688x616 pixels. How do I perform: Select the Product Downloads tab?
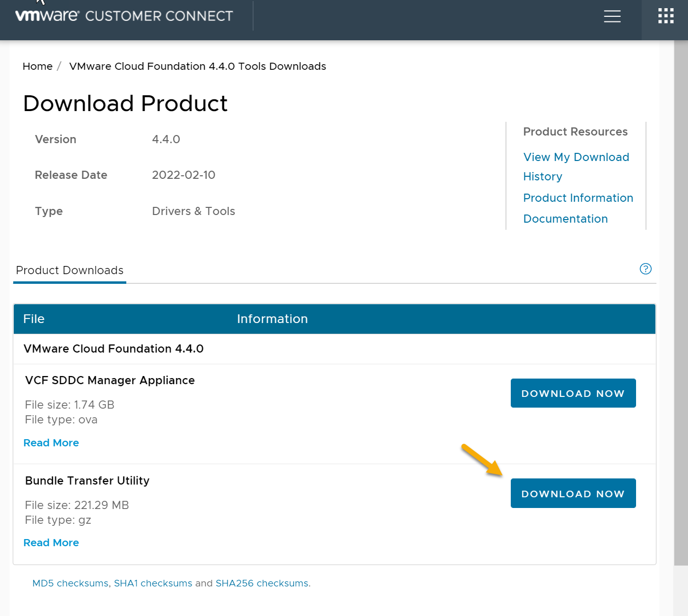(x=70, y=271)
